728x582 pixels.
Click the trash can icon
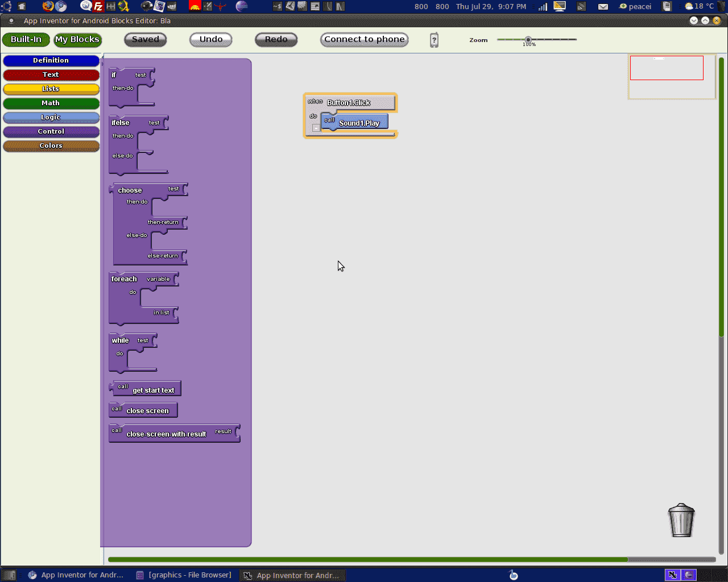click(681, 520)
